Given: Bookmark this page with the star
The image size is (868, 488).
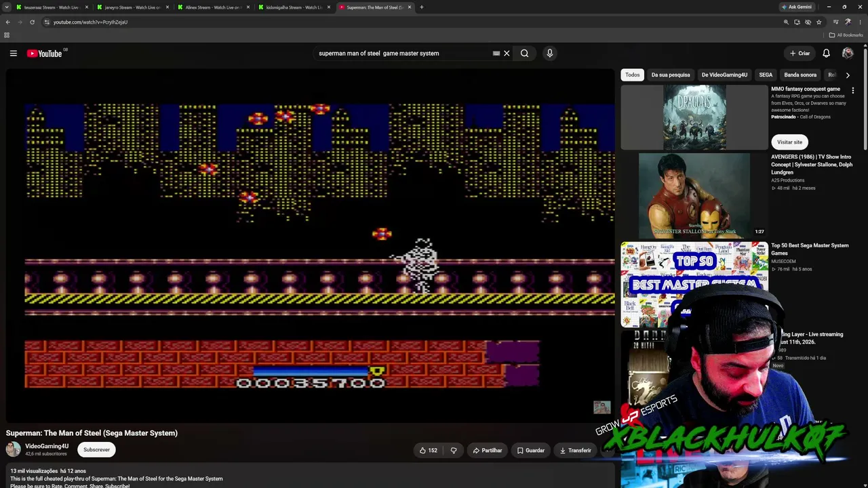Looking at the screenshot, I should click(x=819, y=22).
